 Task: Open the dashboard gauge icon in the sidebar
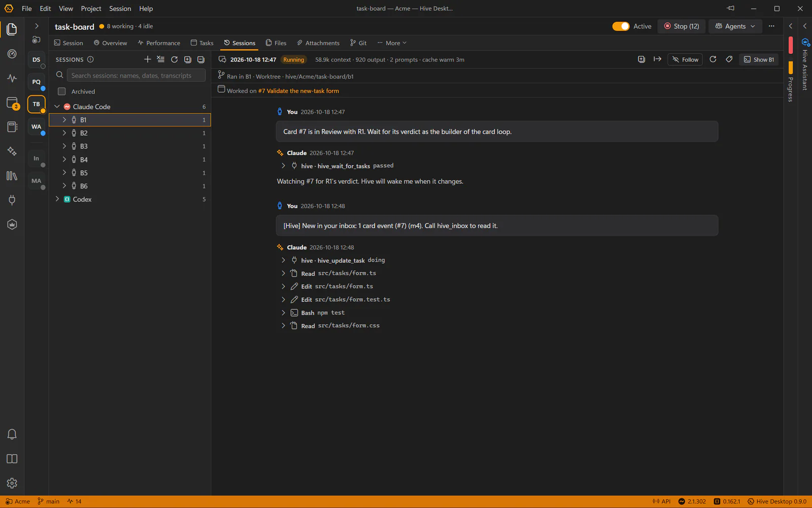(12, 54)
